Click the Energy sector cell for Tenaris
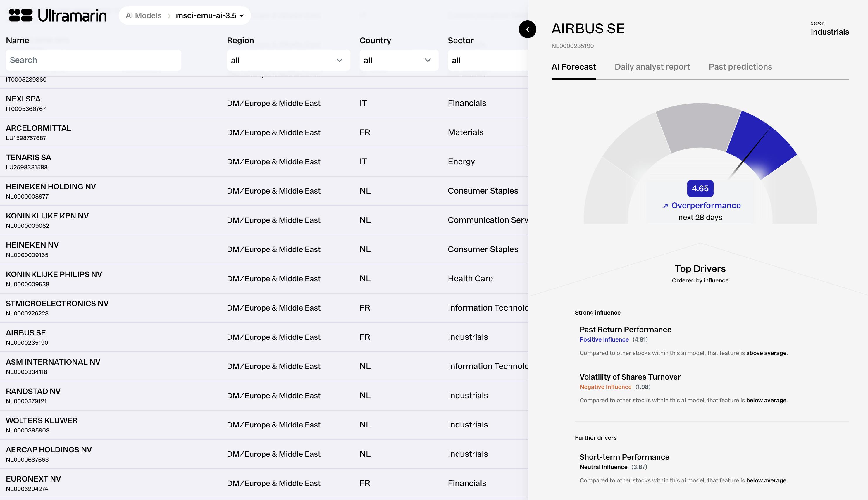This screenshot has height=500, width=868. click(x=461, y=162)
